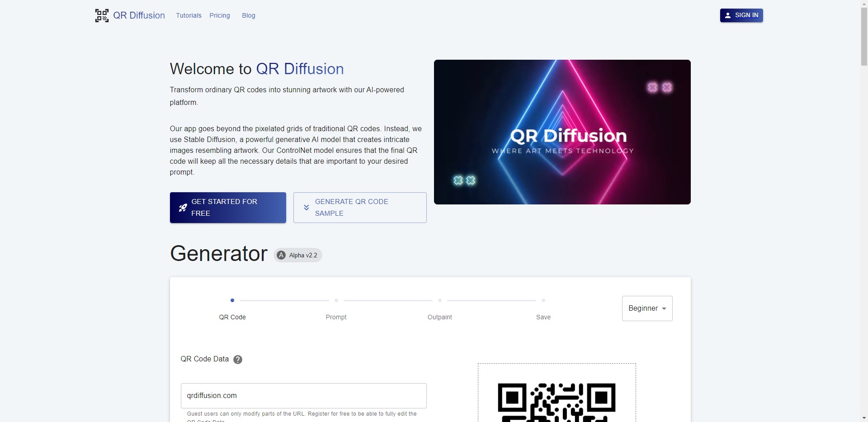Viewport: 868px width, 422px height.
Task: Click the GENERATE QR CODE SAMPLE button
Action: [359, 208]
